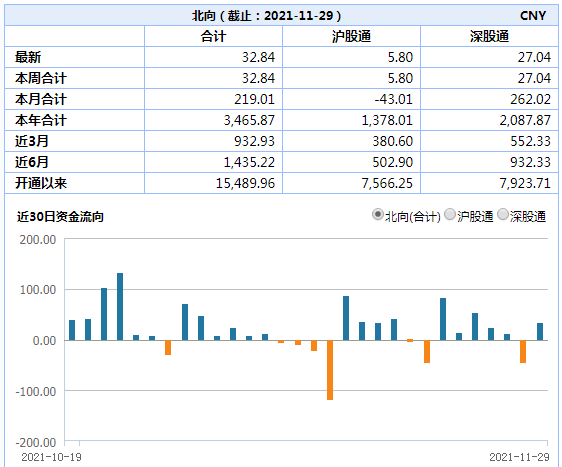Image resolution: width=562 pixels, height=467 pixels.
Task: Click the tallest blue bar above 100
Action: tap(120, 307)
